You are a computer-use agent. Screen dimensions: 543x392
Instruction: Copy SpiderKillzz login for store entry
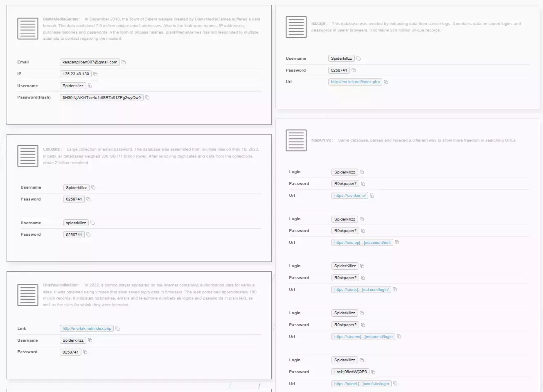(x=362, y=266)
